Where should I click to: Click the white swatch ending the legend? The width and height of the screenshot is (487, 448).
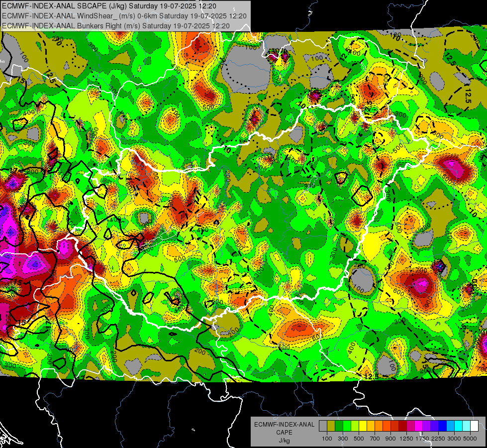pos(474,426)
